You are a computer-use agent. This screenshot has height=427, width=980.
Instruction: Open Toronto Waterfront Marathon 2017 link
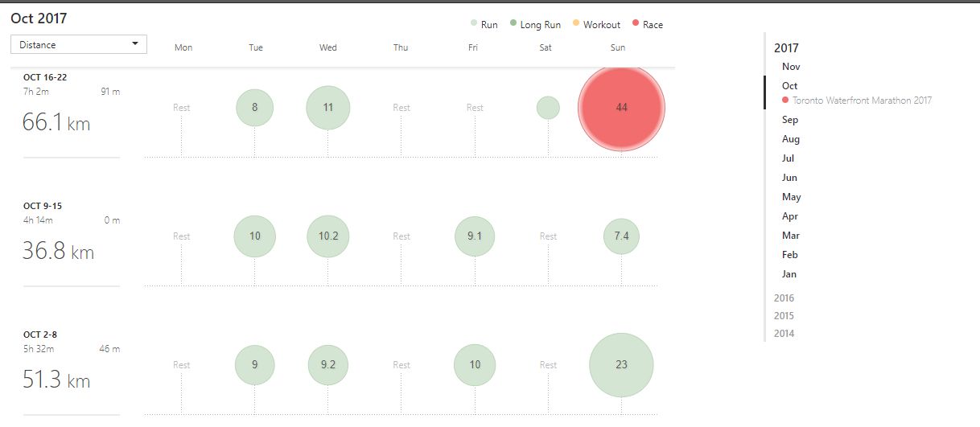pos(862,101)
